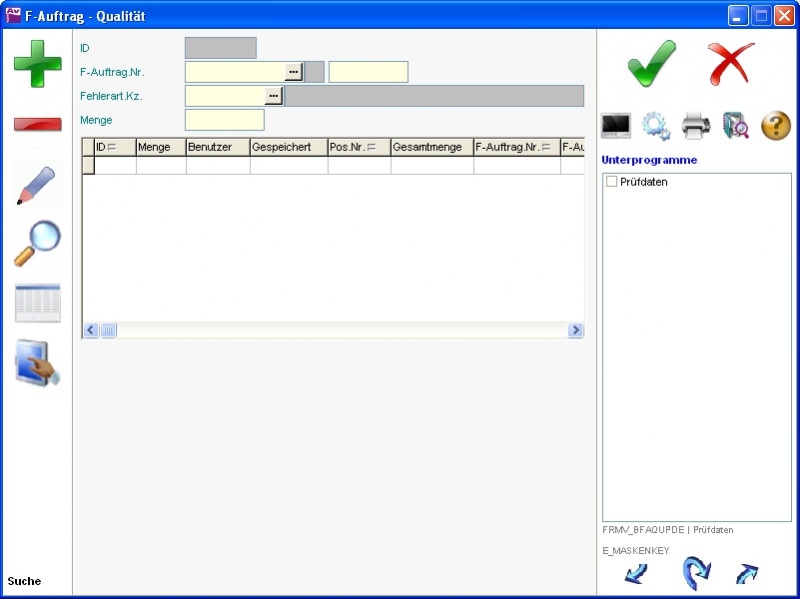Viewport: 800px width, 599px height.
Task: Click the green checkmark confirm icon
Action: (x=651, y=64)
